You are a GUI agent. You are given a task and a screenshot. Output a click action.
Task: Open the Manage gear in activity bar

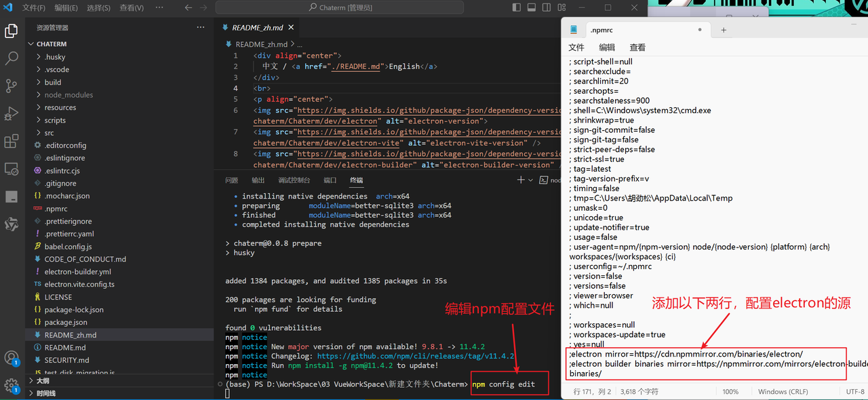coord(12,386)
